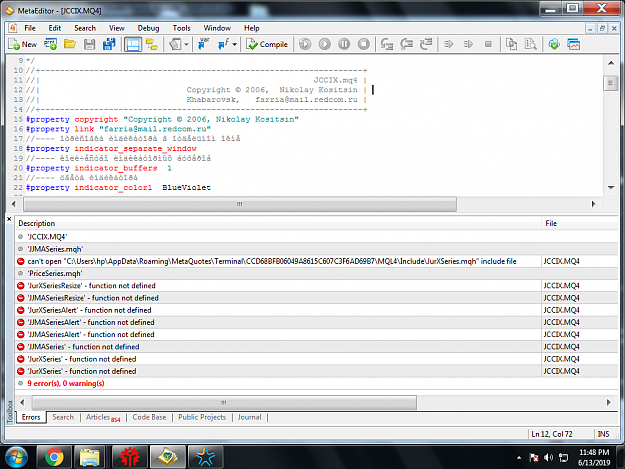Open the View menu
This screenshot has width=625, height=469.
pos(117,28)
